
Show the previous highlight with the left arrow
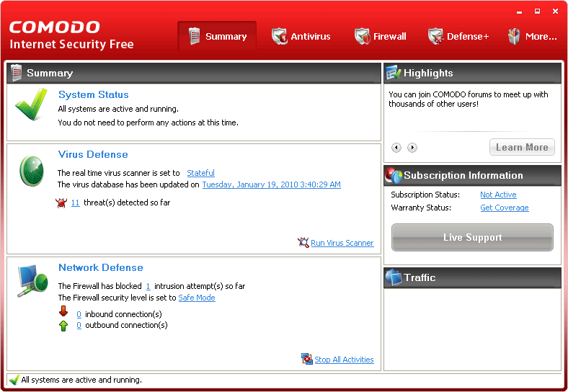[396, 148]
